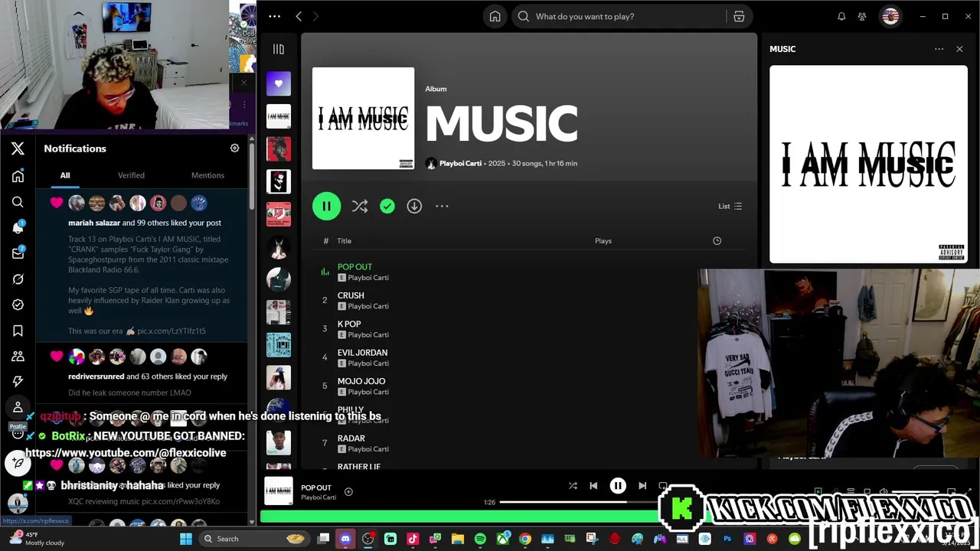Click the X logo
This screenshot has width=980, height=551.
tap(18, 148)
